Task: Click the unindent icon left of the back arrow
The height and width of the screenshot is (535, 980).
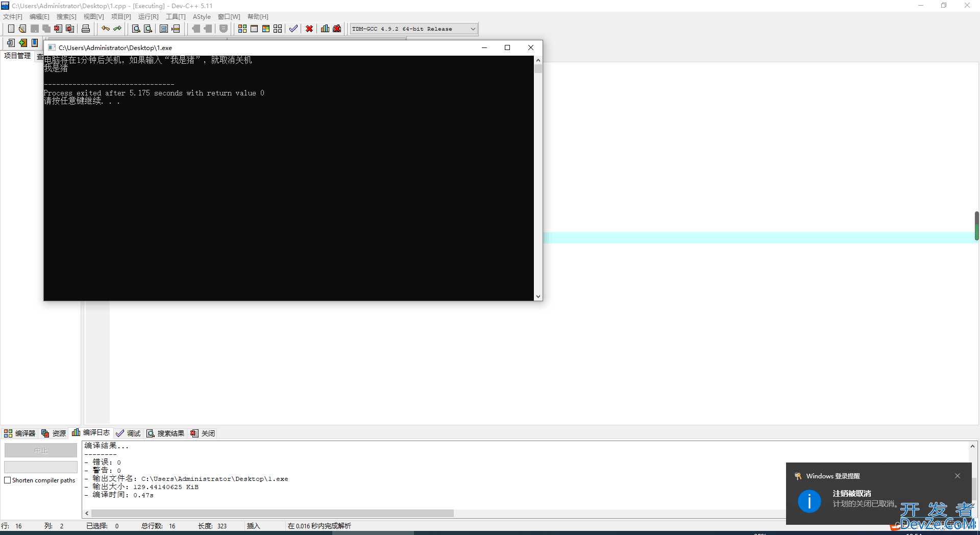Action: coord(176,29)
